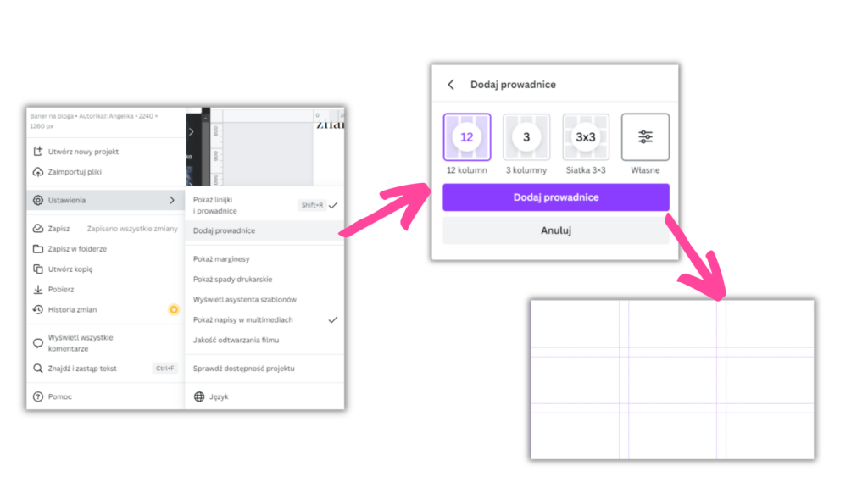Click the Pobierz download icon
This screenshot has height=488, width=868.
(x=37, y=290)
